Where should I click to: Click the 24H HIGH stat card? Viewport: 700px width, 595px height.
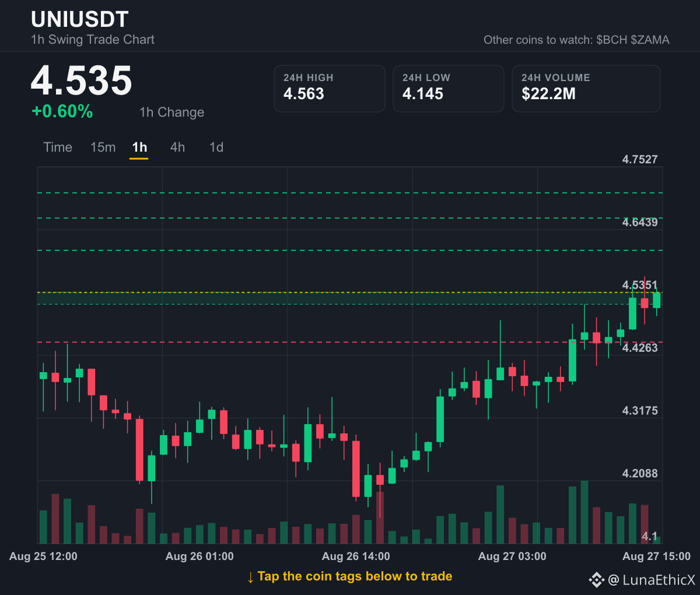tap(330, 89)
